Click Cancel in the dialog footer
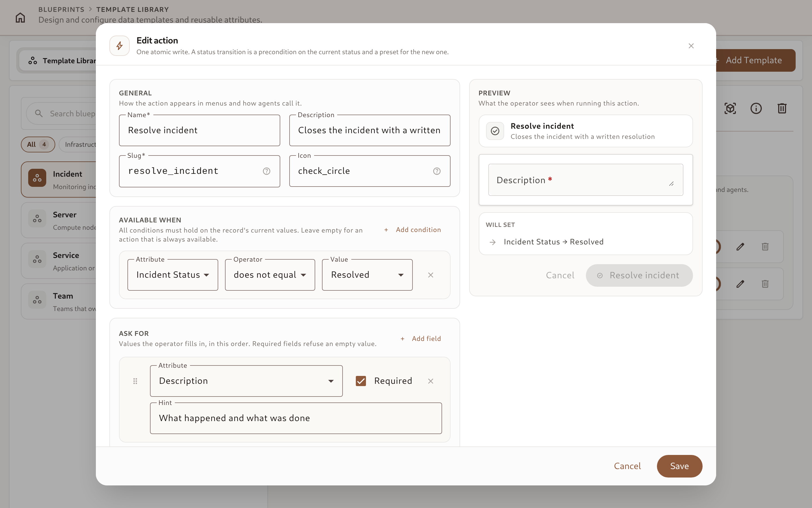The width and height of the screenshot is (812, 508). pos(627,466)
